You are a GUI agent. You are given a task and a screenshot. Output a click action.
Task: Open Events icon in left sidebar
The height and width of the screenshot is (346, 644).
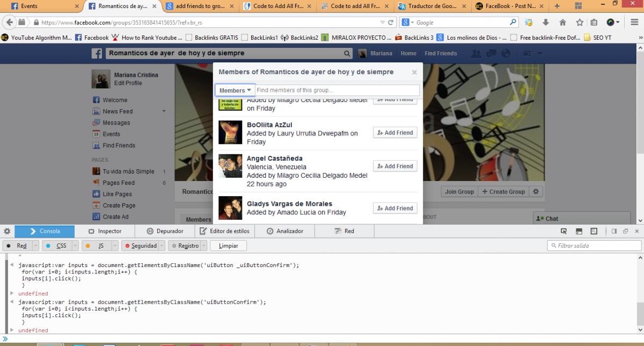97,134
